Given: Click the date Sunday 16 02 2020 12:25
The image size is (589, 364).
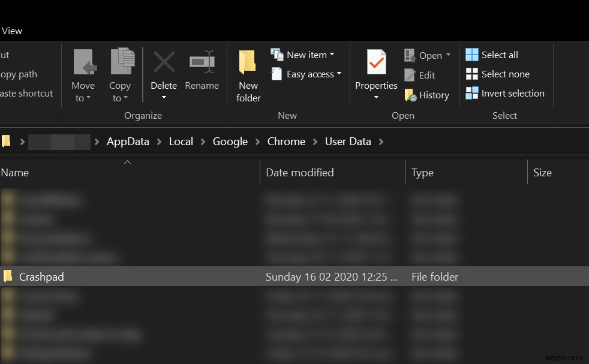Looking at the screenshot, I should pos(331,277).
